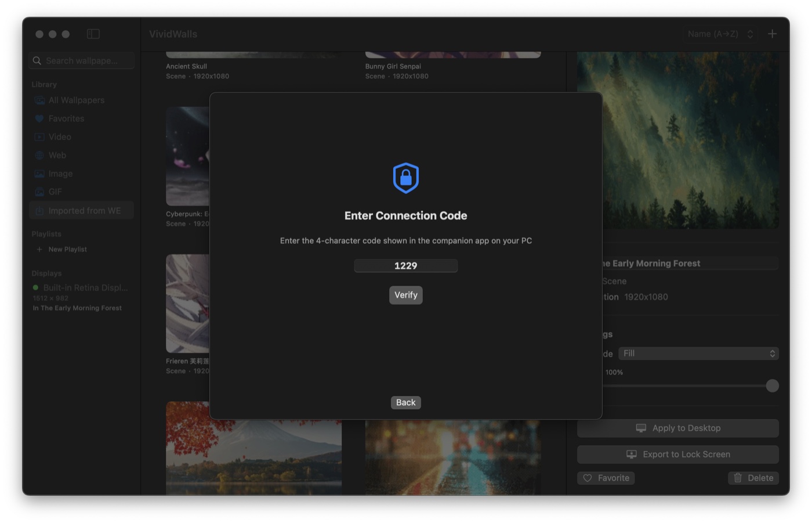Image resolution: width=812 pixels, height=523 pixels.
Task: Click In The Early Morning Forest display label
Action: (x=77, y=308)
